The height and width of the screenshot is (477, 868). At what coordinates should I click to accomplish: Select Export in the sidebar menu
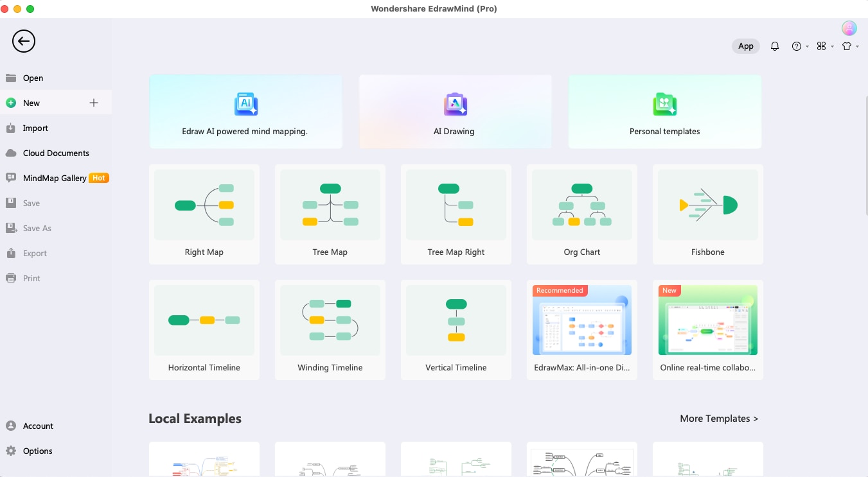[x=56, y=254]
